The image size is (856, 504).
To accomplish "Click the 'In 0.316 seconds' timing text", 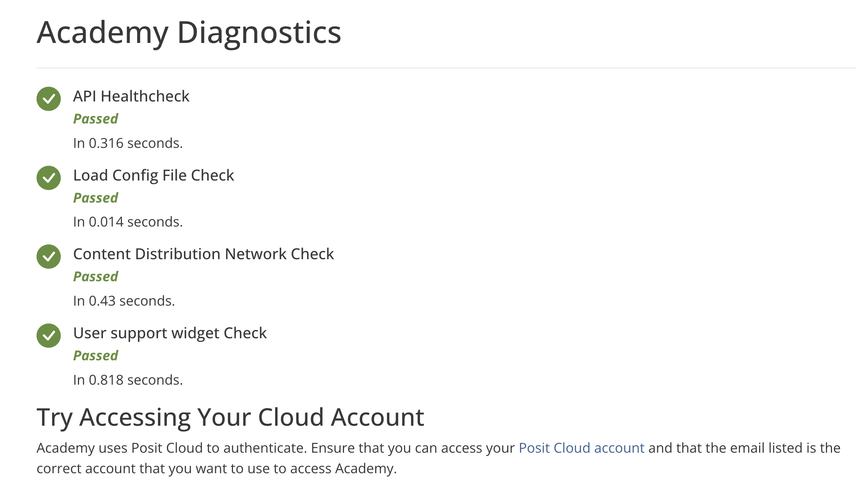I will pos(128,143).
